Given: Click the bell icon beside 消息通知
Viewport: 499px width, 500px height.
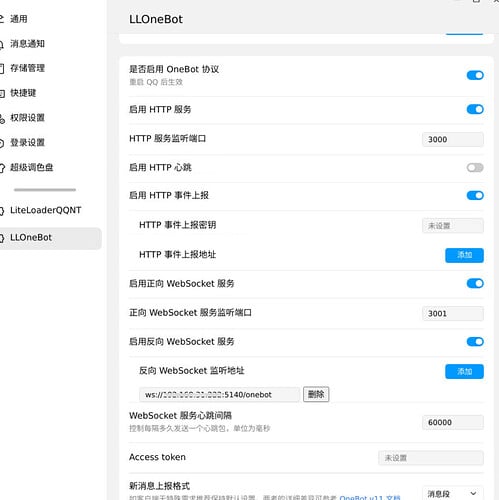Looking at the screenshot, I should pos(2,44).
